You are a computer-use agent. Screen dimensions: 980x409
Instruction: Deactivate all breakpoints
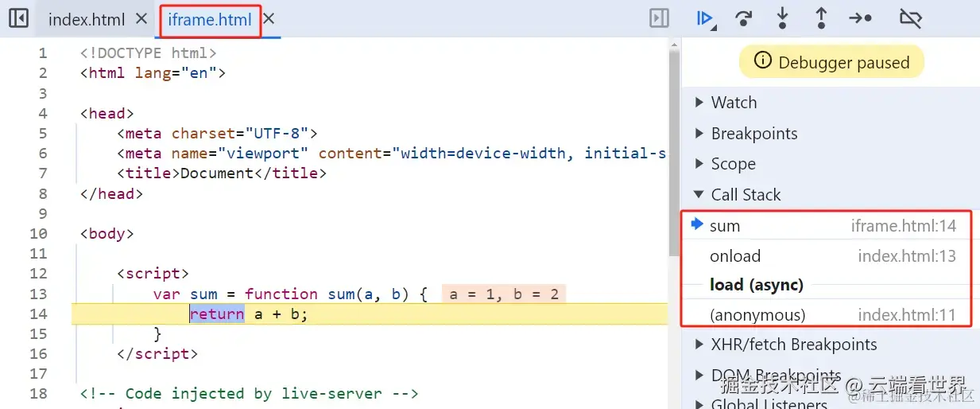pos(910,18)
